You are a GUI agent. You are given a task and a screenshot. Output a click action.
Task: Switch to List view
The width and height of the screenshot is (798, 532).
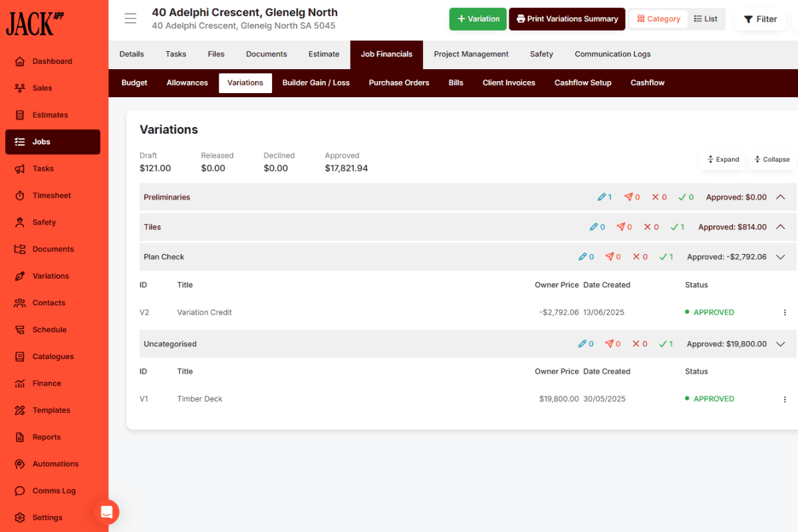706,19
